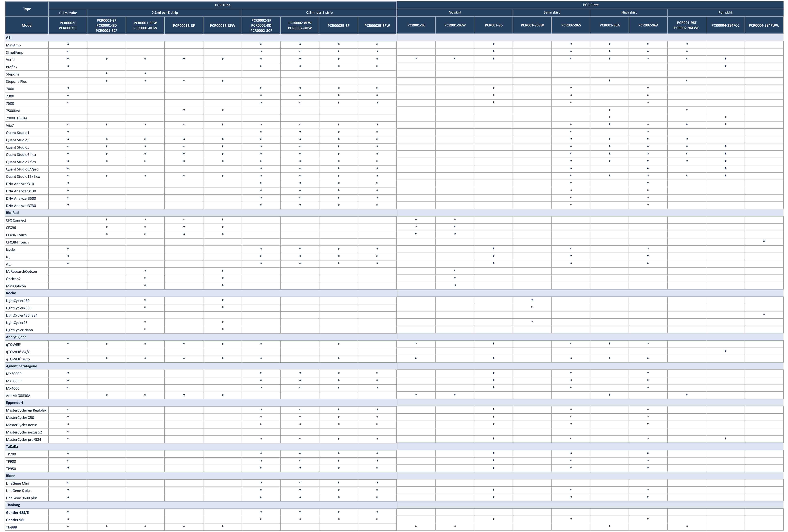The image size is (788, 532).
Task: Select the TP900 row label
Action: [11, 462]
